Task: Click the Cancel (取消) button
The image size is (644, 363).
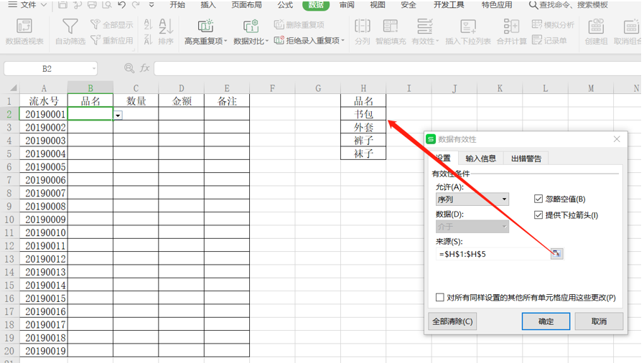Action: point(599,321)
